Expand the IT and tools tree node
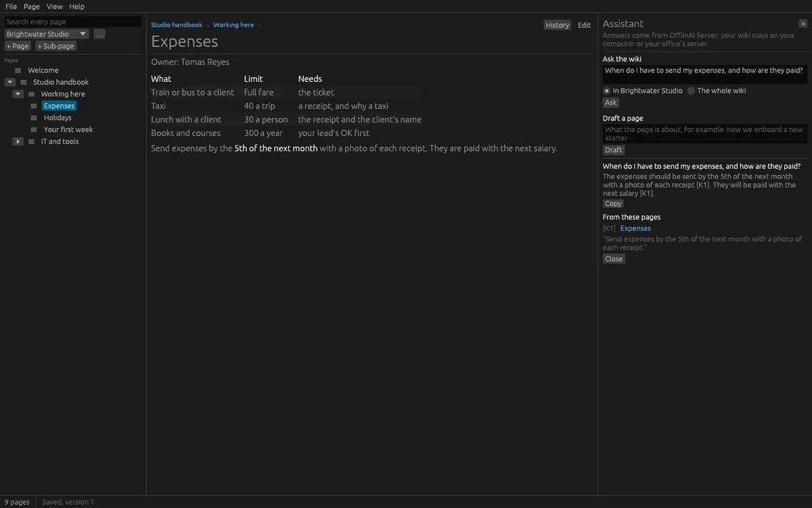Image resolution: width=812 pixels, height=508 pixels. pos(18,142)
